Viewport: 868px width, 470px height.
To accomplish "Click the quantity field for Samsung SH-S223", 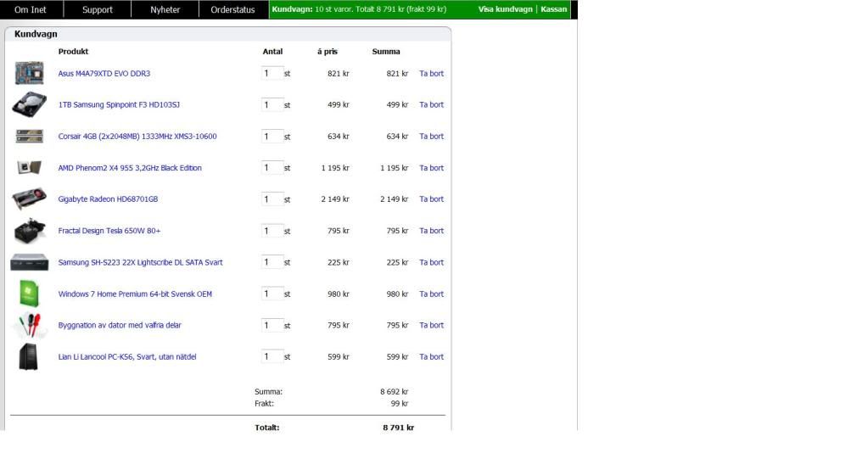I will coord(272,262).
